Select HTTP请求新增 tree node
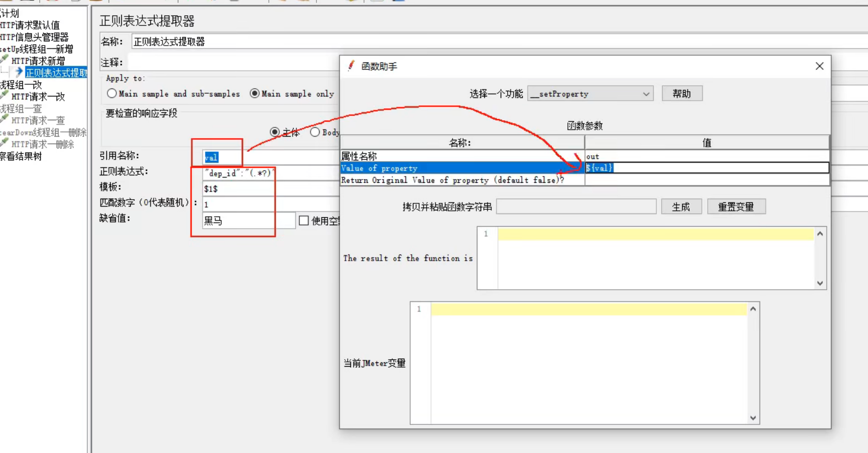The image size is (868, 453). [x=38, y=61]
